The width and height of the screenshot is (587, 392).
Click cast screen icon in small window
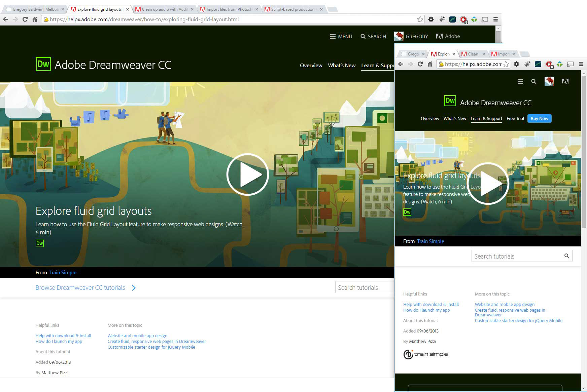(570, 64)
